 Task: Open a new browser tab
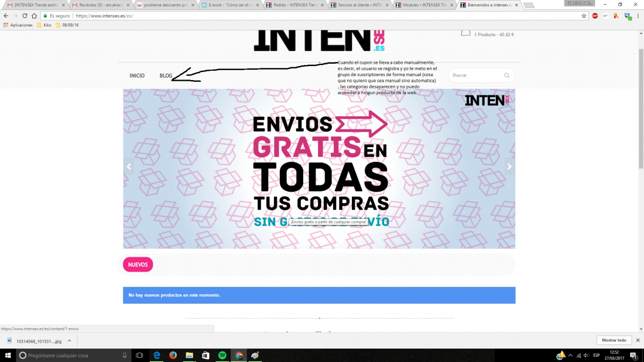pyautogui.click(x=529, y=5)
